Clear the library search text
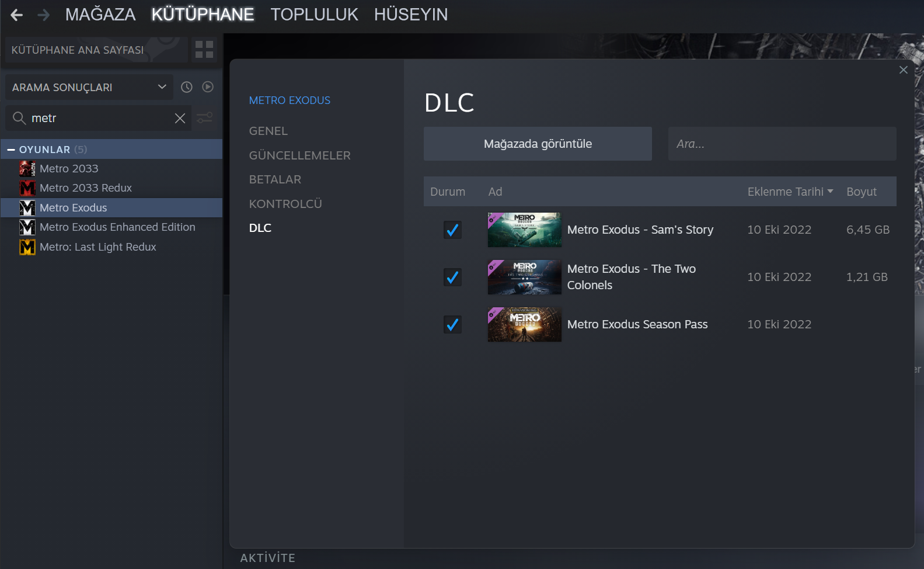 (180, 118)
